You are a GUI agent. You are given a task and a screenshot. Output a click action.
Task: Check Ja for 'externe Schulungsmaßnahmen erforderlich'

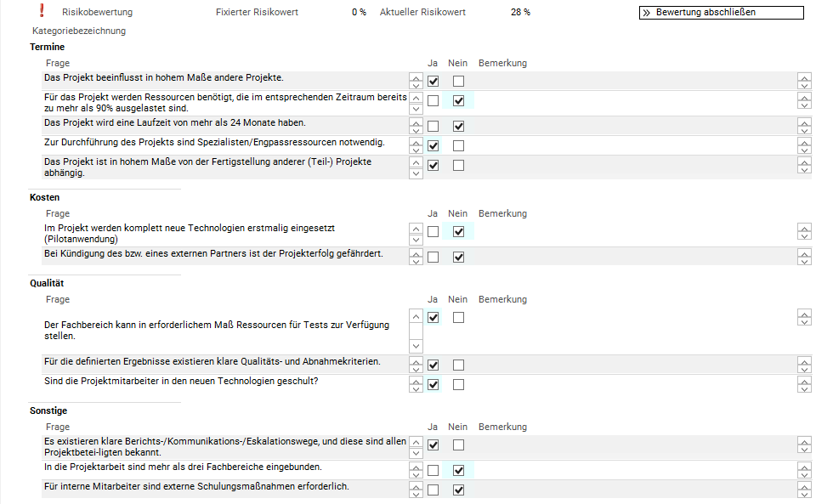[x=433, y=490]
